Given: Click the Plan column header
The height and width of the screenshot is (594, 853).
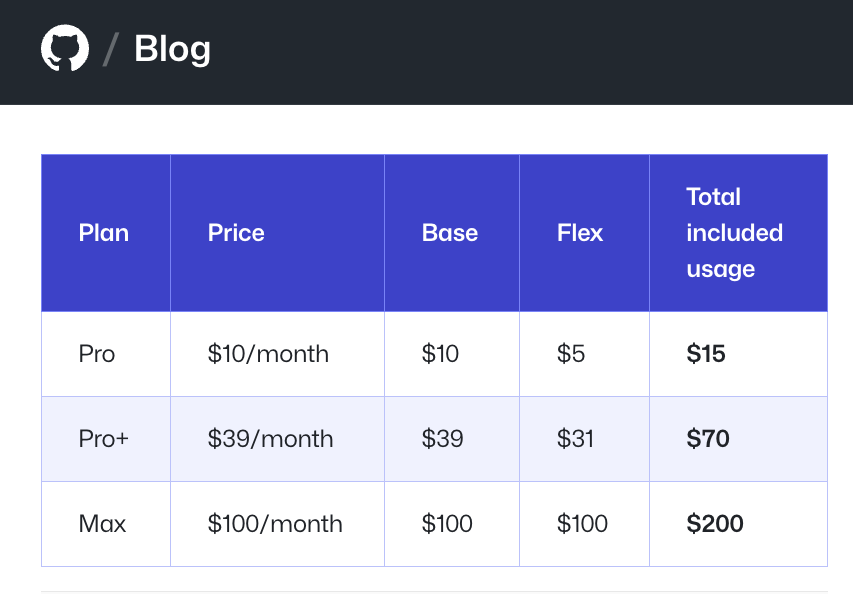Looking at the screenshot, I should coord(106,233).
